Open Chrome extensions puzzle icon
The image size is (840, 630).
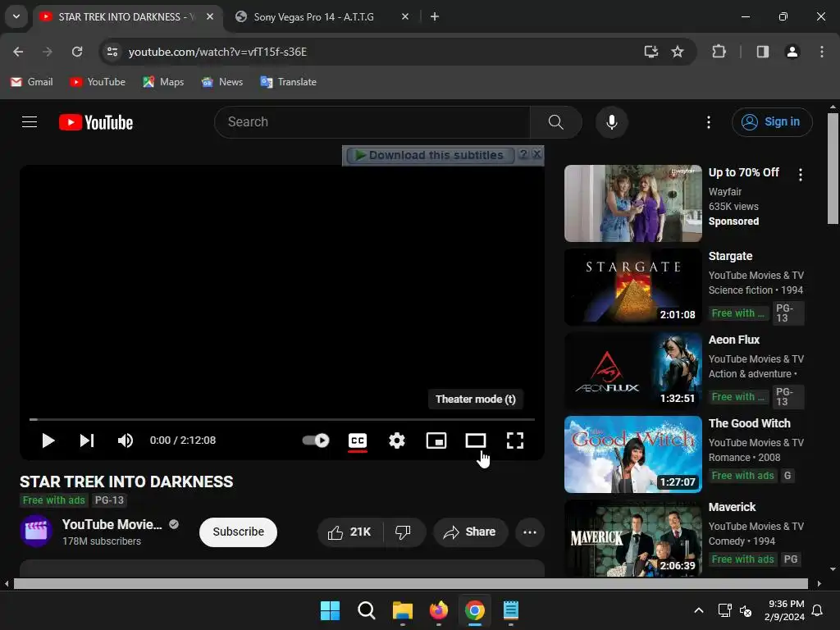pos(719,52)
